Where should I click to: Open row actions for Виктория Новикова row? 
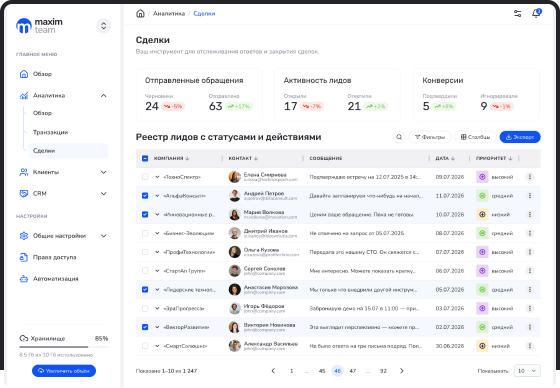(530, 327)
